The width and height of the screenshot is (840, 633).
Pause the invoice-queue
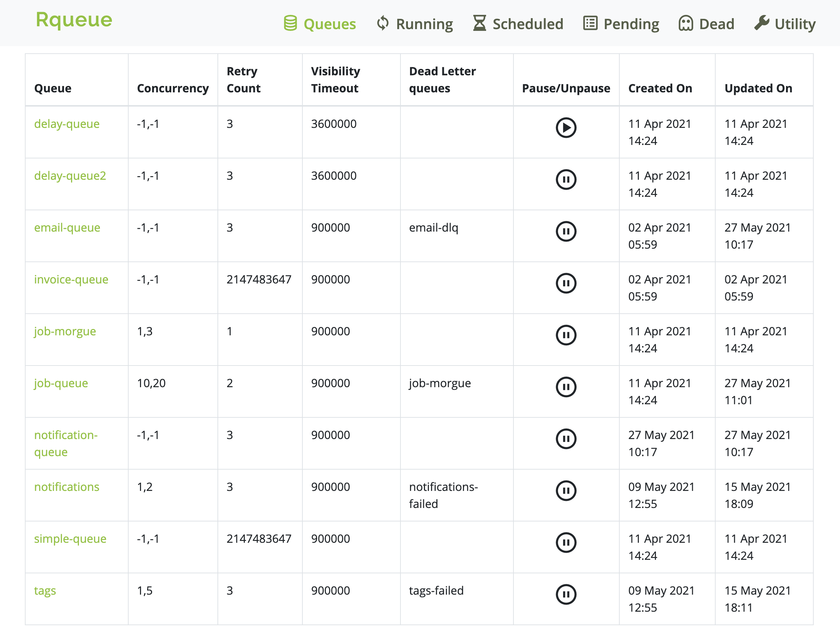click(x=565, y=283)
